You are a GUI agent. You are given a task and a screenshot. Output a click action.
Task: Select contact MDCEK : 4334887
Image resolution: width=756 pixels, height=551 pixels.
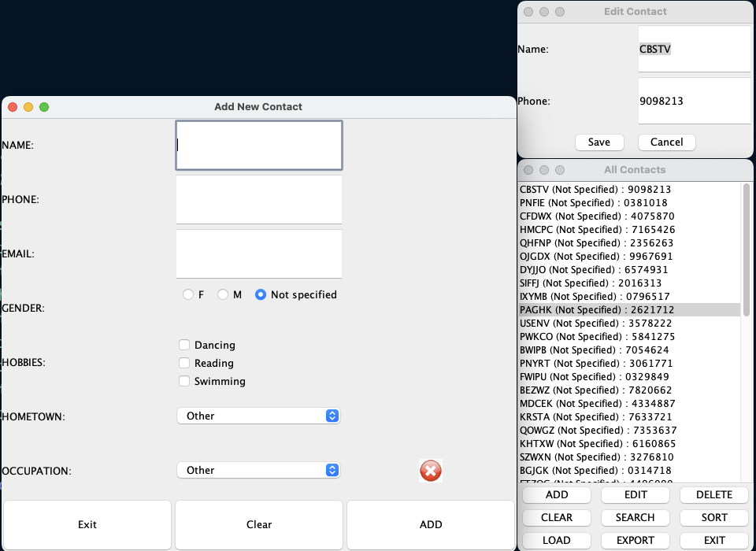[630, 404]
